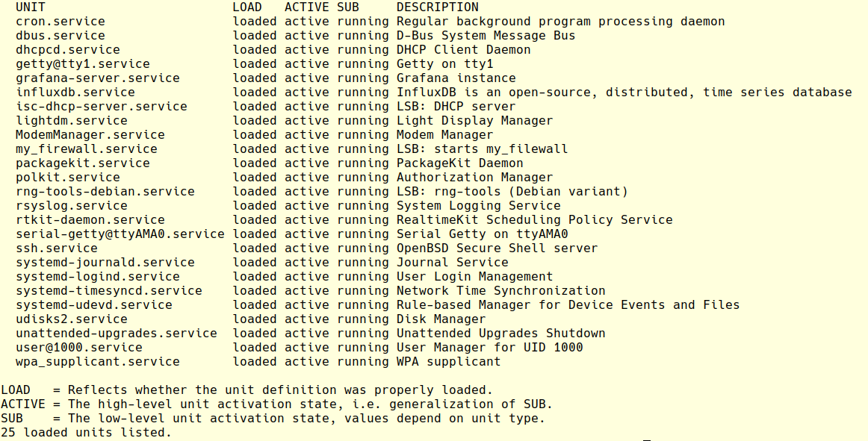This screenshot has height=441, width=868.
Task: Select serial-getty@ttyAMA0.service unit name
Action: point(120,234)
